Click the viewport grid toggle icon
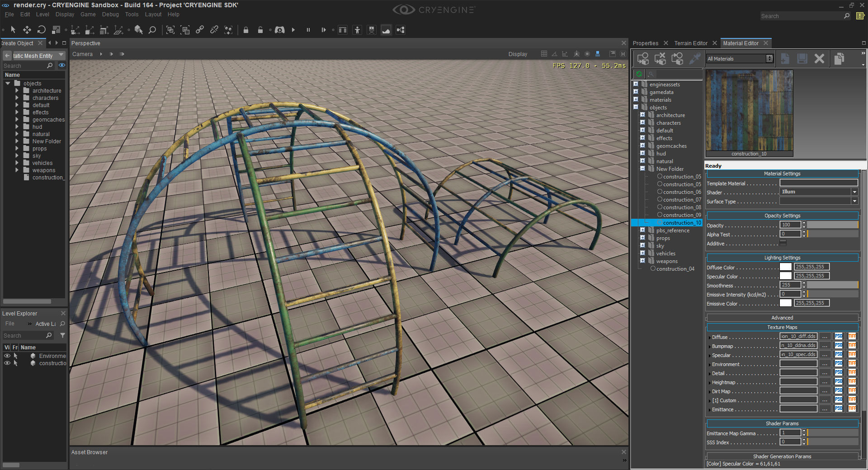The image size is (868, 470). point(544,54)
